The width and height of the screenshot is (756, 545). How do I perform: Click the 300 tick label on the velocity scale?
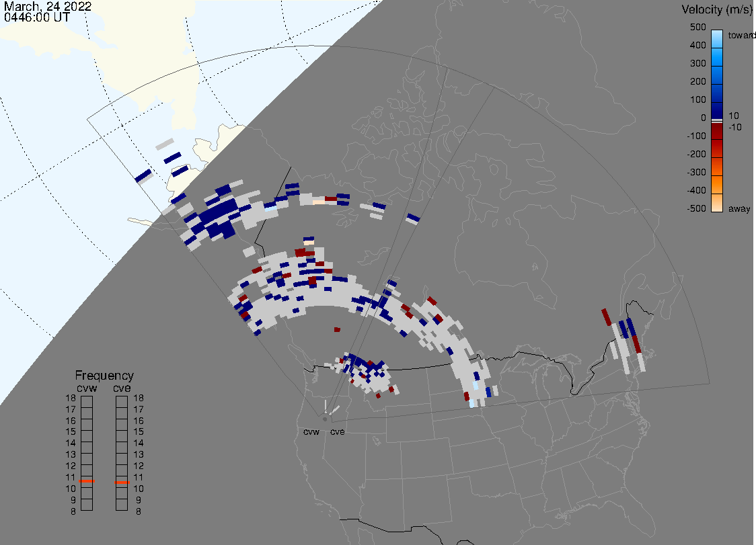[x=697, y=64]
